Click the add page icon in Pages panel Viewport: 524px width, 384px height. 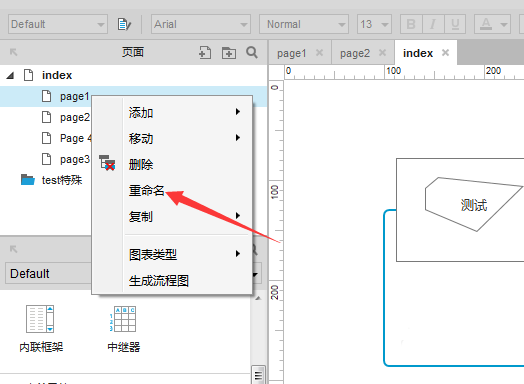(x=205, y=52)
